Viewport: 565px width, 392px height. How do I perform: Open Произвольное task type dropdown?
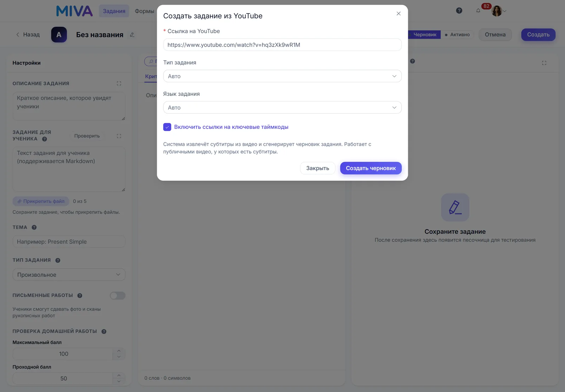(x=69, y=275)
